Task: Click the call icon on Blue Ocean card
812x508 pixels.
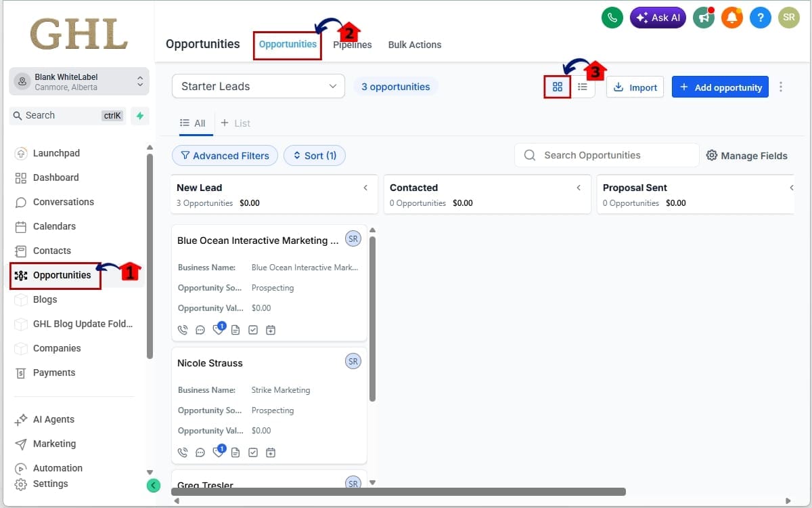Action: (182, 330)
